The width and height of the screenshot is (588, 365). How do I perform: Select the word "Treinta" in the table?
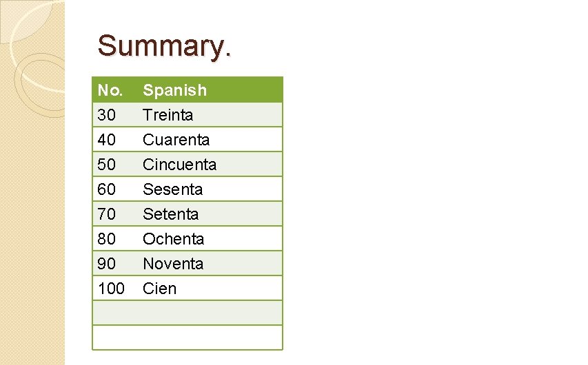click(168, 115)
